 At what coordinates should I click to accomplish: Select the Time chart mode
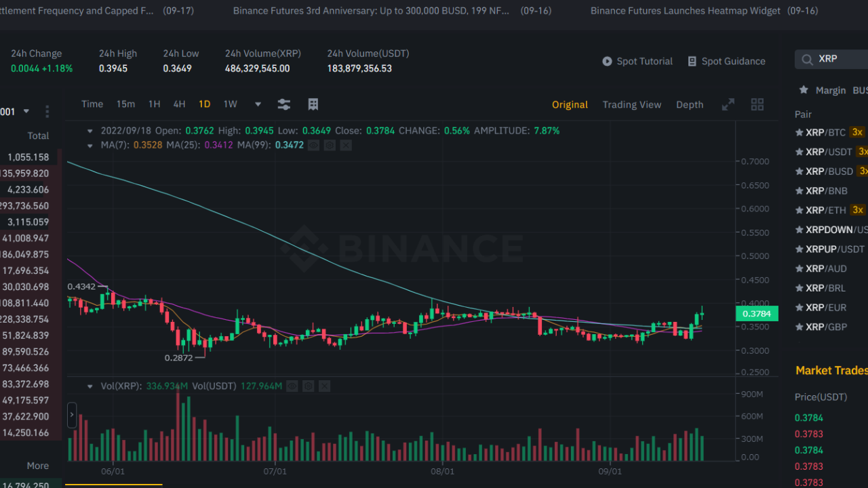[x=92, y=104]
